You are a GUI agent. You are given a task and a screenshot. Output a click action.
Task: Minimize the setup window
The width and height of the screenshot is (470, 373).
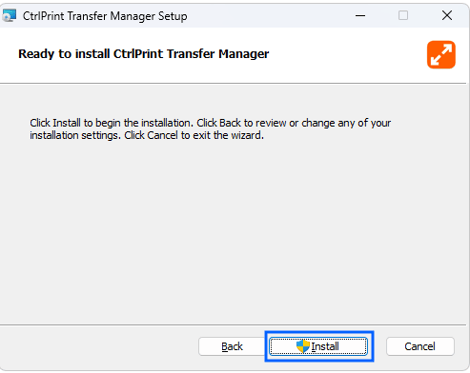pyautogui.click(x=360, y=15)
